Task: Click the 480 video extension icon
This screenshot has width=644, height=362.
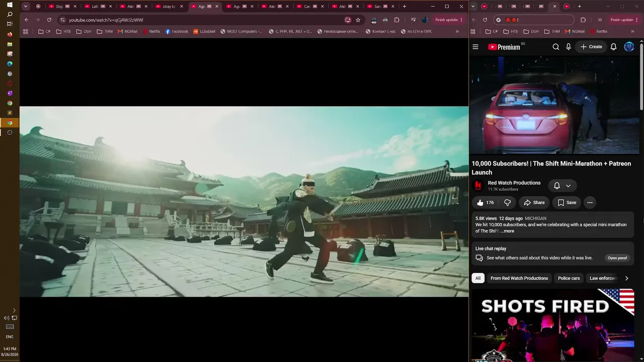Action: pos(373,20)
